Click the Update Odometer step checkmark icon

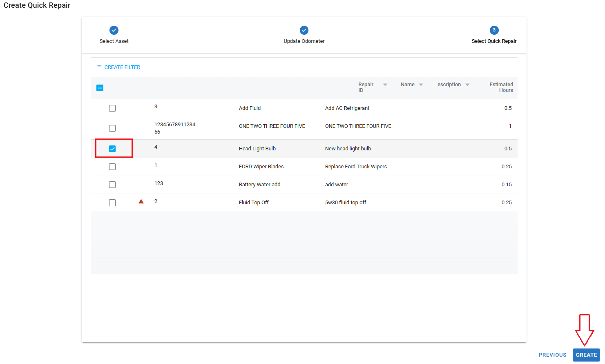point(304,30)
